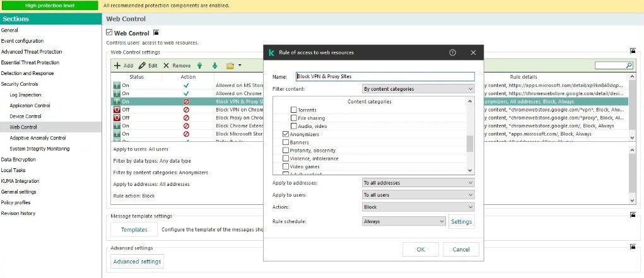Click the search magnifier icon in rules filter
Viewport: 644px width, 278px height.
(629, 65)
